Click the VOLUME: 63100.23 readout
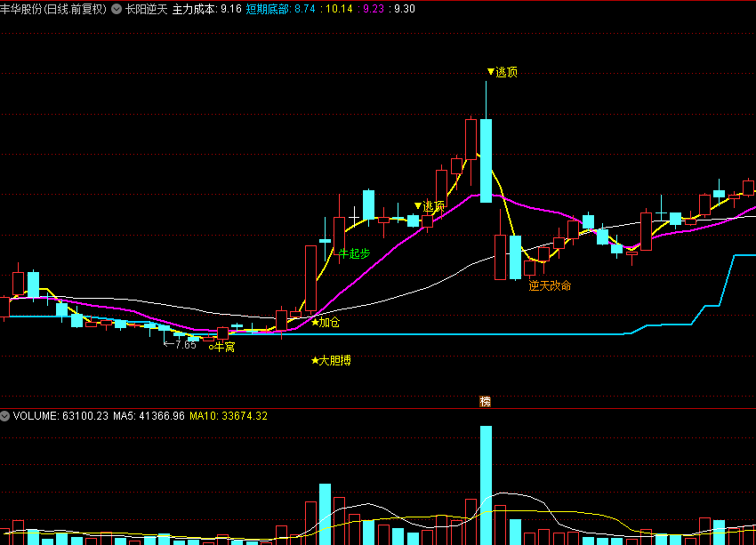The image size is (756, 545). pos(60,416)
